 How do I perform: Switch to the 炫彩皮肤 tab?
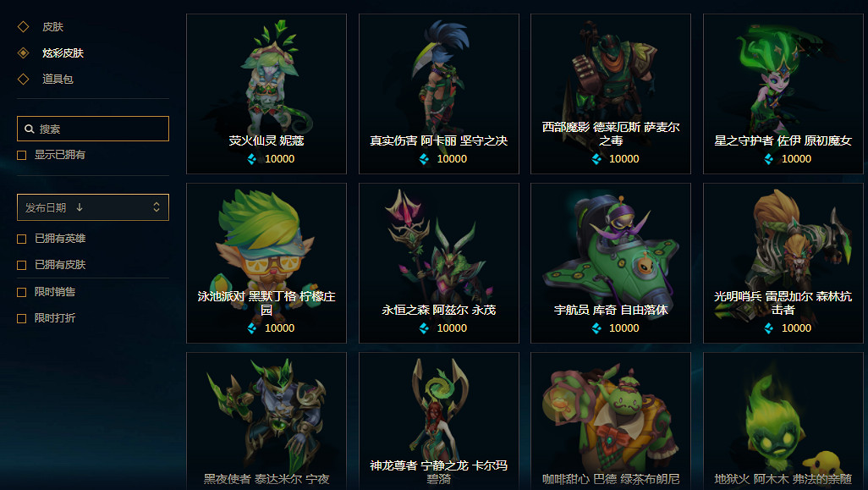tap(63, 53)
